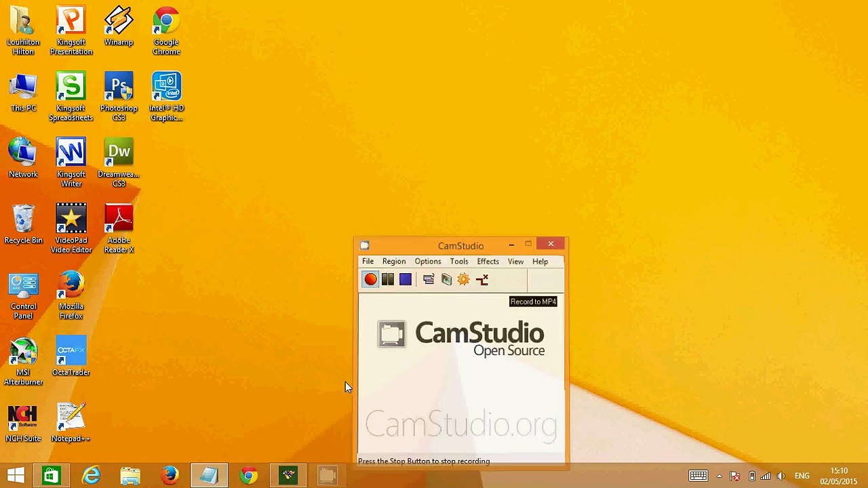The image size is (868, 488).
Task: Select the Kingsoft Writer desktop icon
Action: pos(71,163)
